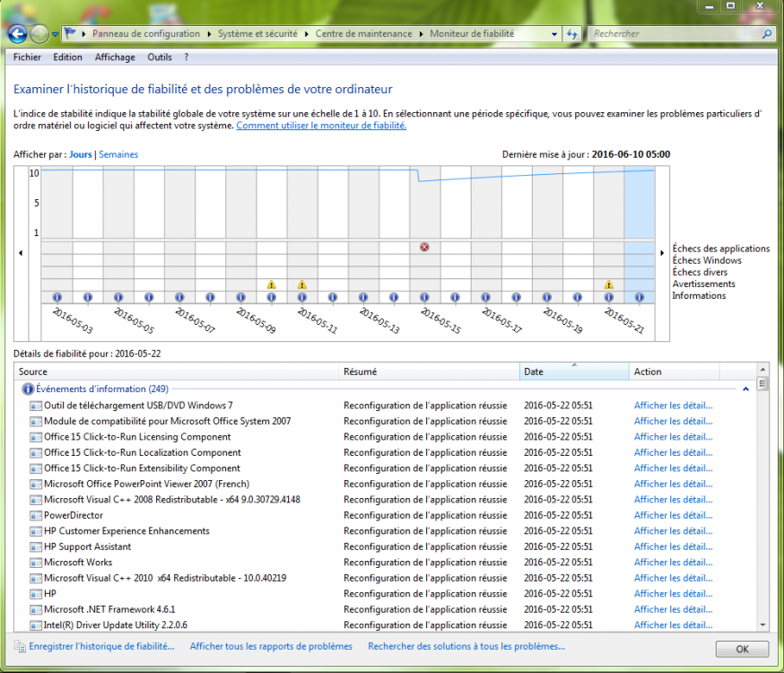Click the app icon beside HP Support Assistant

[x=36, y=547]
